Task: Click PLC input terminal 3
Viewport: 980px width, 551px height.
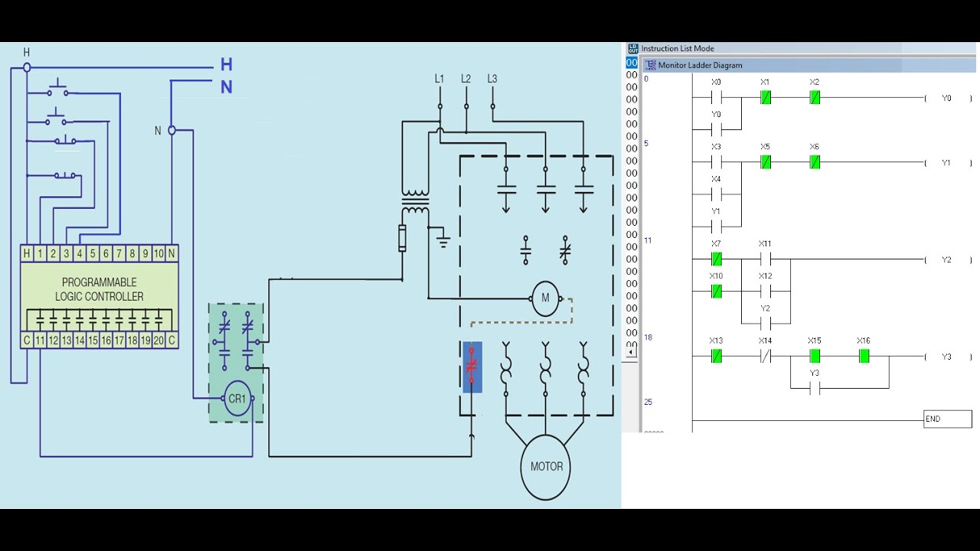Action: tap(67, 253)
